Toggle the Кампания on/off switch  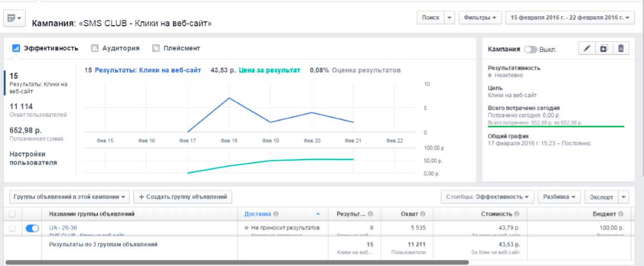[x=530, y=49]
